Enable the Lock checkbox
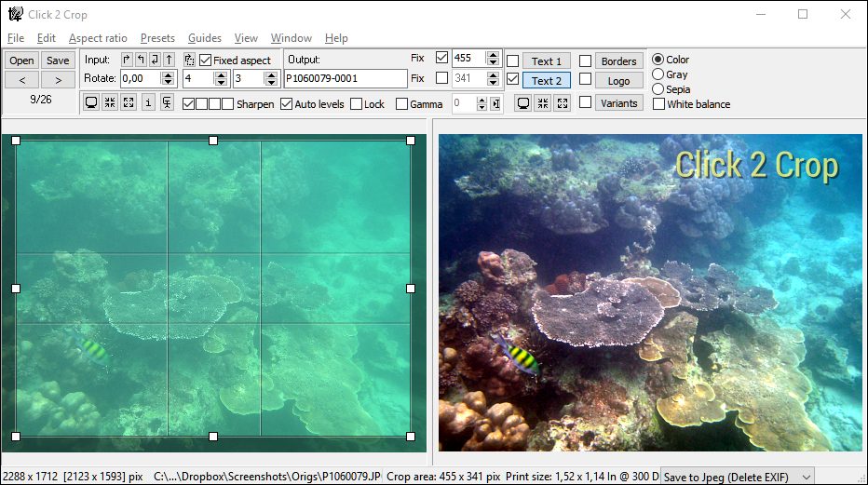 tap(357, 104)
